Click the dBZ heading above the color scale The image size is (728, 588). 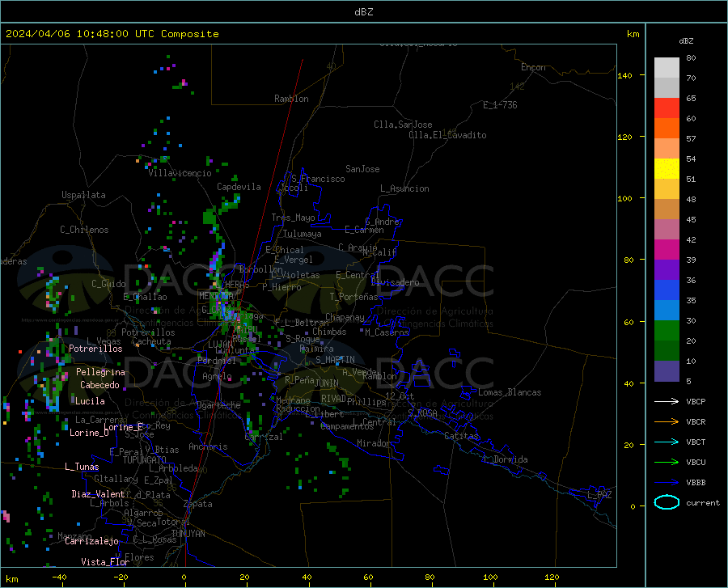[x=686, y=40]
